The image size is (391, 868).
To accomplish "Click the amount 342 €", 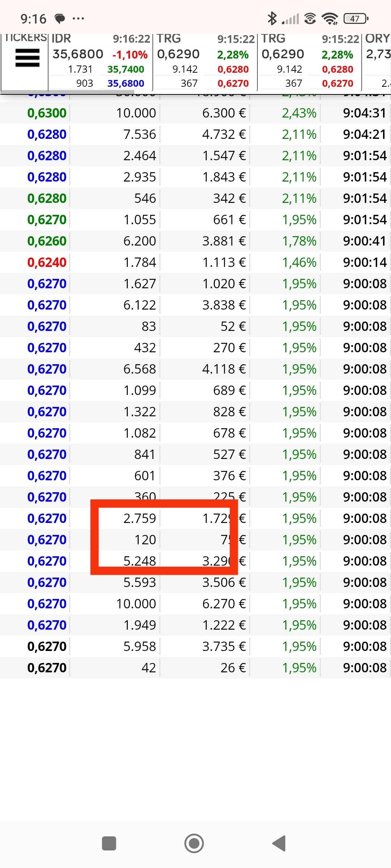I will (230, 199).
